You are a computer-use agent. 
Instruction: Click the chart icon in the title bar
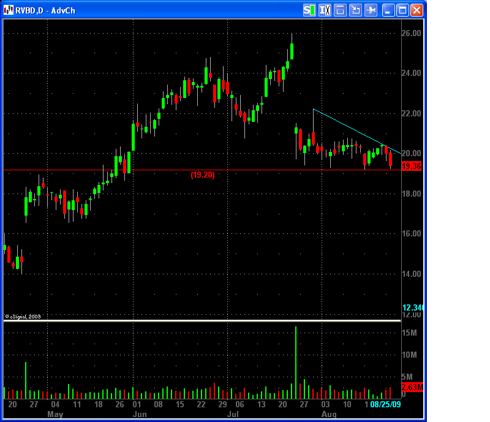tap(9, 10)
